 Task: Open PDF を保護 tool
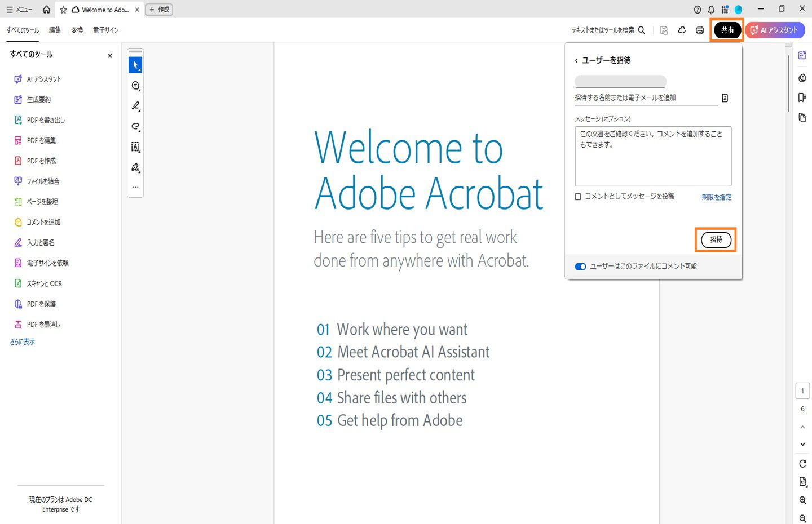point(34,304)
